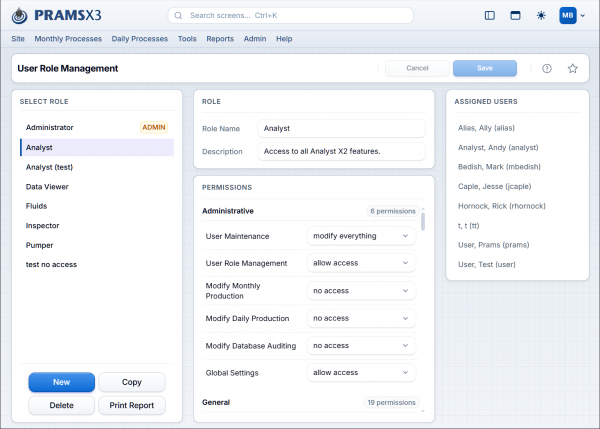Open the Tools menu

(187, 39)
